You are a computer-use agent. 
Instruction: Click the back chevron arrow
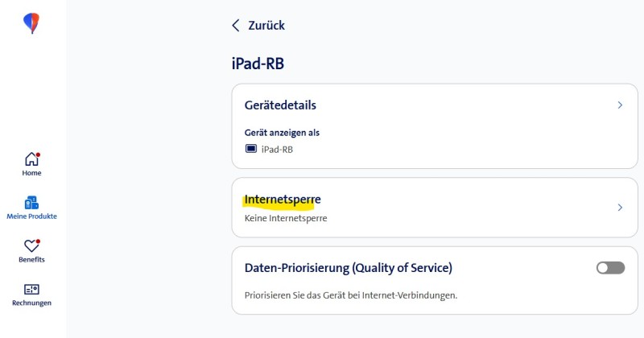click(x=236, y=26)
